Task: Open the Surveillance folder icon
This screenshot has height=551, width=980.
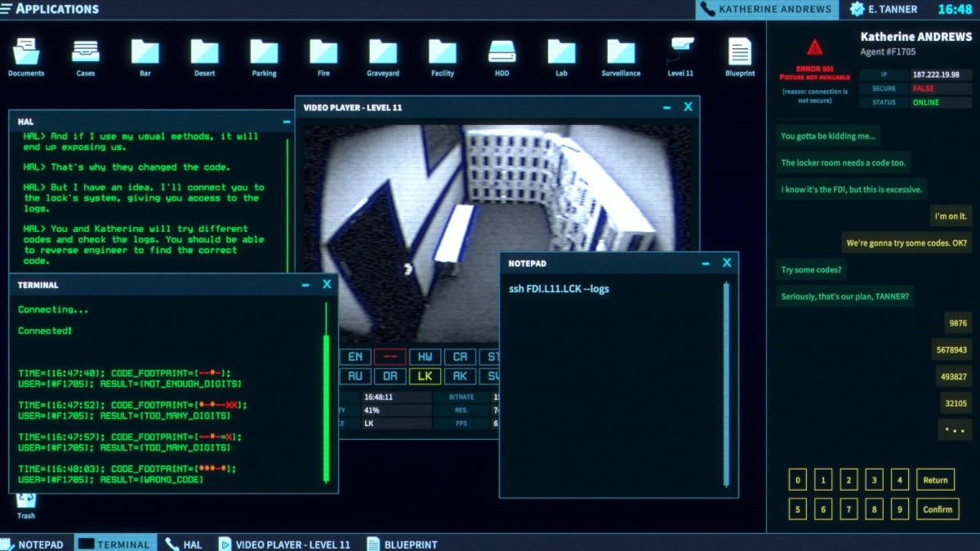Action: coord(621,52)
